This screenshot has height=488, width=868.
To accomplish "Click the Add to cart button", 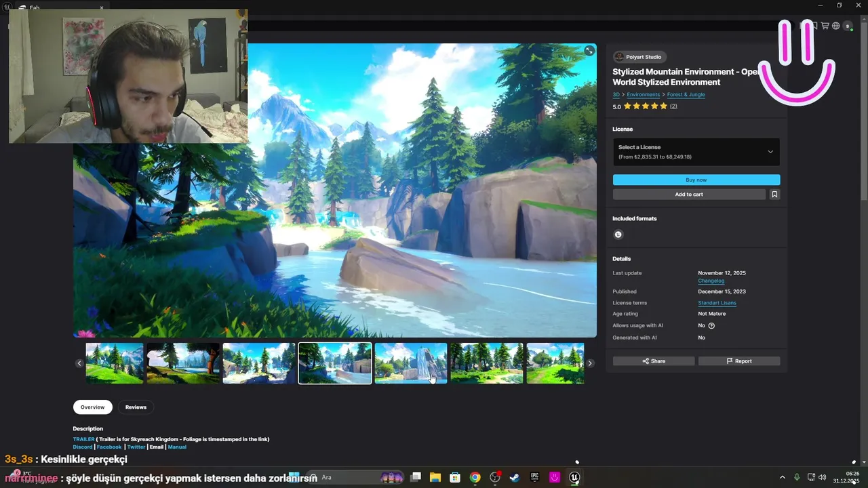I will [x=689, y=195].
